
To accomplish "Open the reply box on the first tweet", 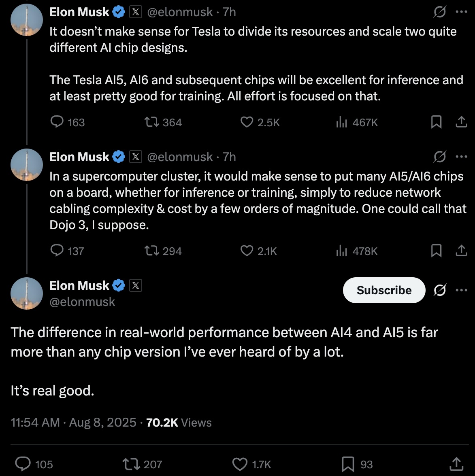I will (57, 122).
